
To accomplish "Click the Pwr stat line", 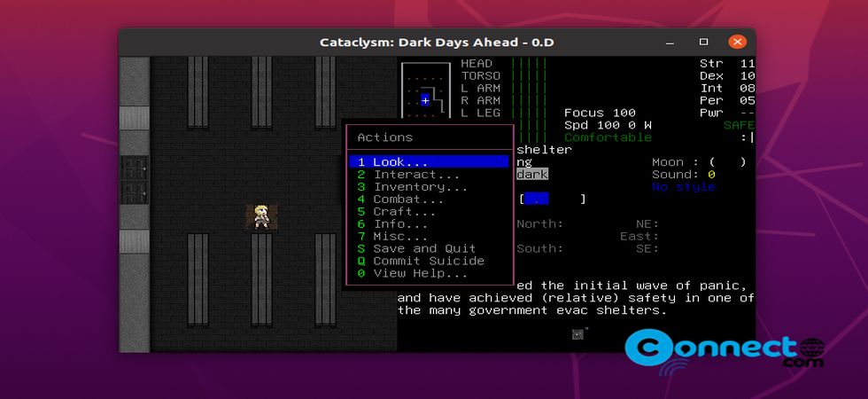I will click(727, 113).
